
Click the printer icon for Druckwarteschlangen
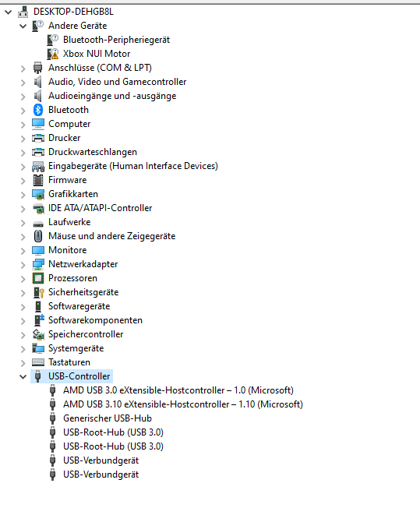(x=38, y=152)
